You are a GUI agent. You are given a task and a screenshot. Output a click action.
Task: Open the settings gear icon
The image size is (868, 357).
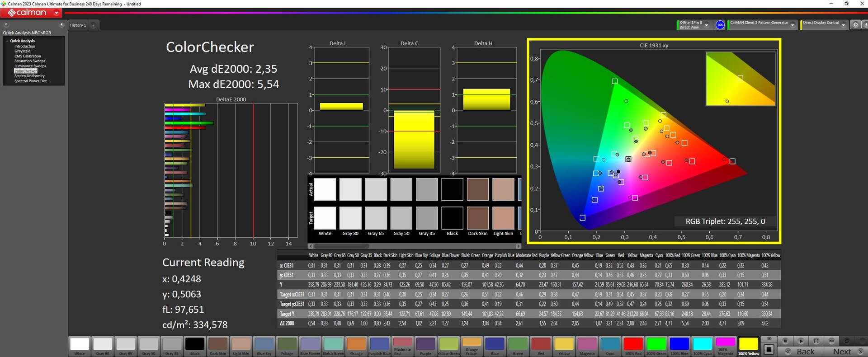coord(855,25)
